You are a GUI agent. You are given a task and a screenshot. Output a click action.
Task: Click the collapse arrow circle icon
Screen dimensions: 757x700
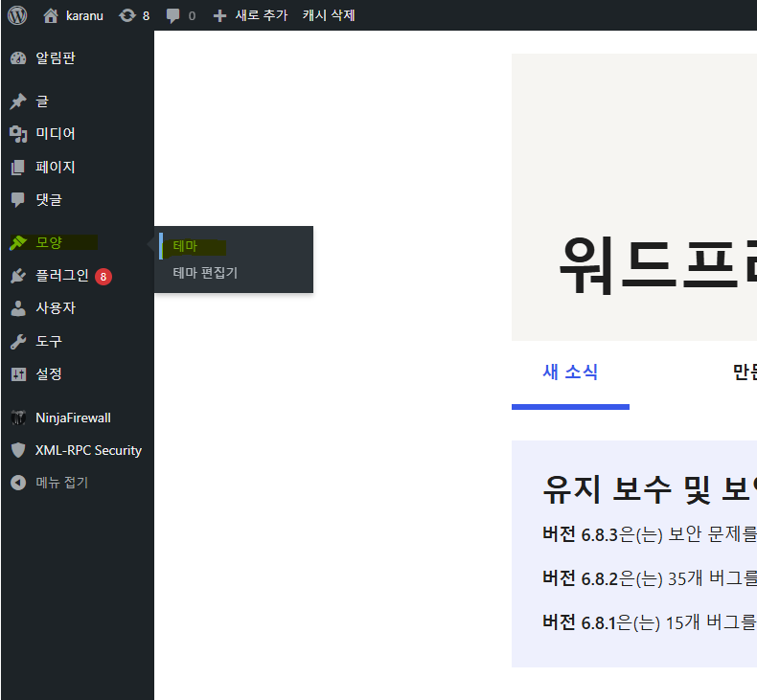tap(18, 483)
